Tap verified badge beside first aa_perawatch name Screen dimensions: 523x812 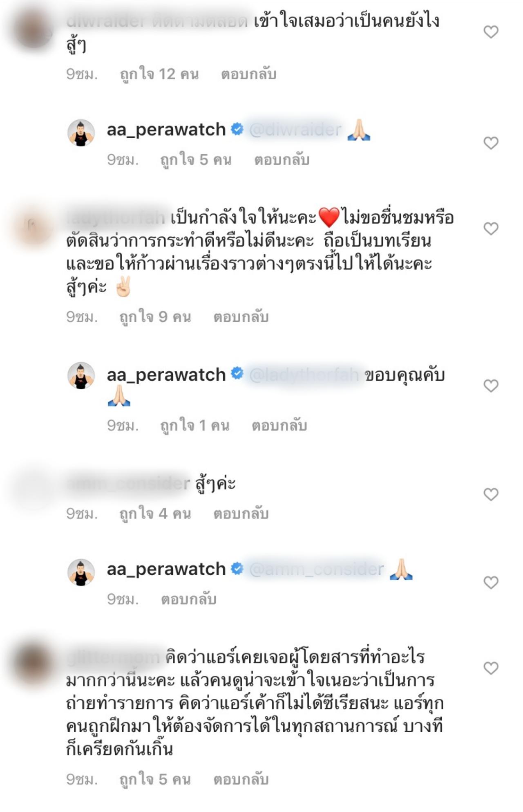pyautogui.click(x=237, y=129)
